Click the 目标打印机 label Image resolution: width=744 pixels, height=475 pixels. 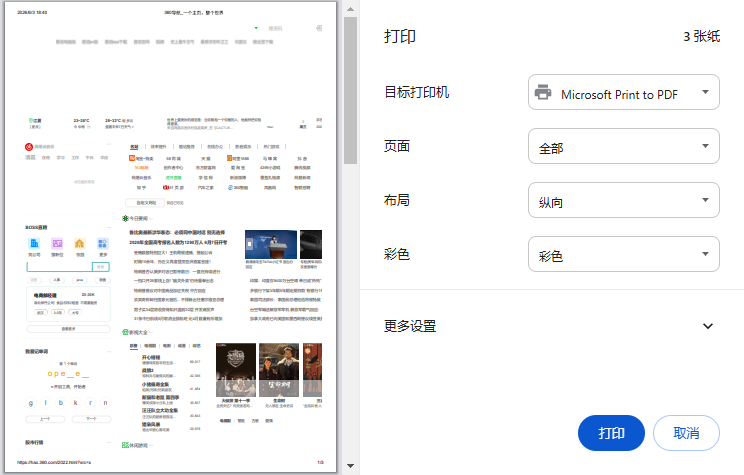pos(416,92)
